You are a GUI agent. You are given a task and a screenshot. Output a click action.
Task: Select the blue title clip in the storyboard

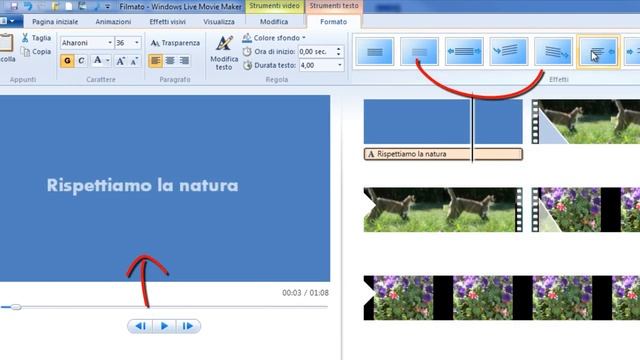(x=443, y=122)
